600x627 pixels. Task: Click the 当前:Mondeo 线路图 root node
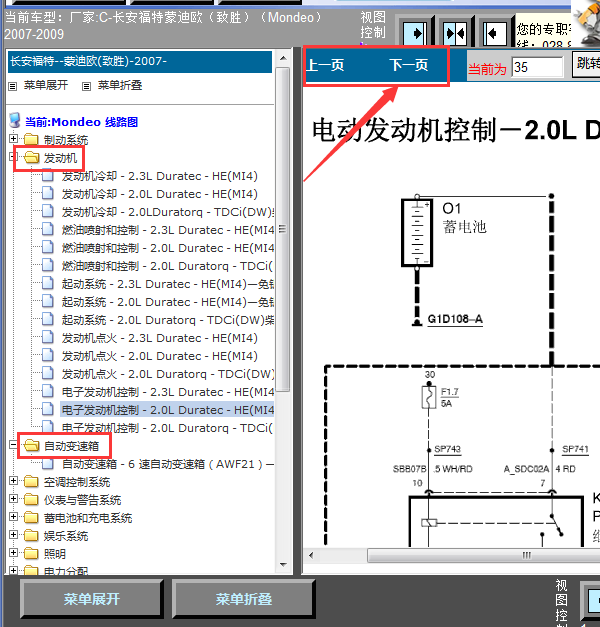82,122
